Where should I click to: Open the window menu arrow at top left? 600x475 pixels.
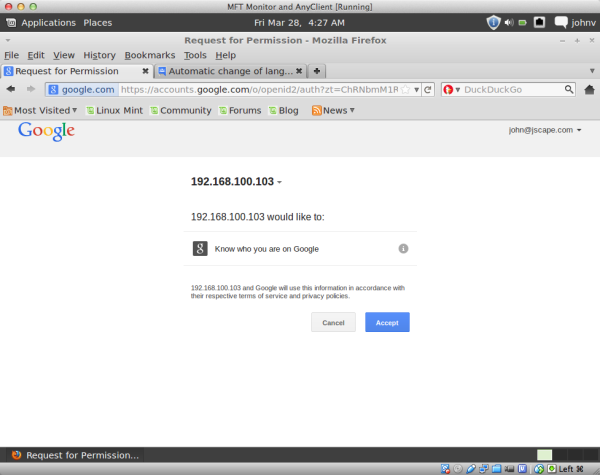(x=8, y=40)
